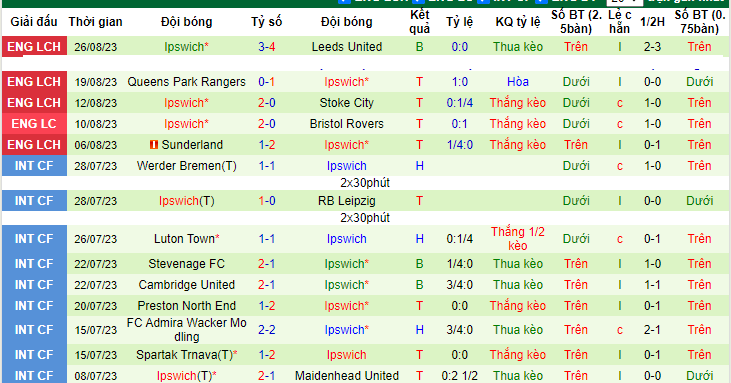Open the Stoke City team link

coord(347,103)
